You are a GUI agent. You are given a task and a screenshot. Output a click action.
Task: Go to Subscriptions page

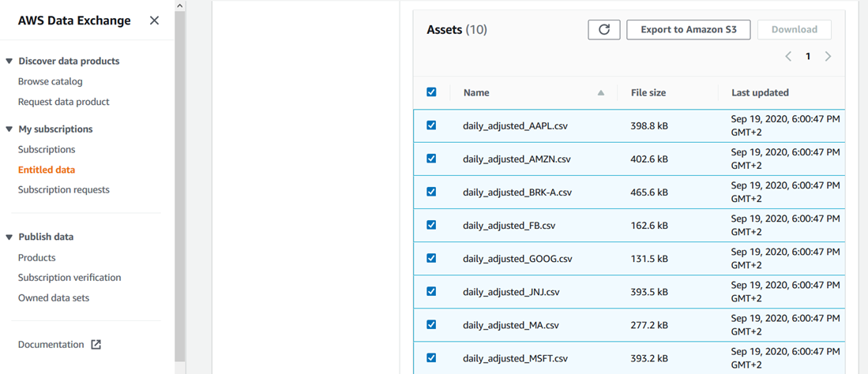[x=47, y=149]
